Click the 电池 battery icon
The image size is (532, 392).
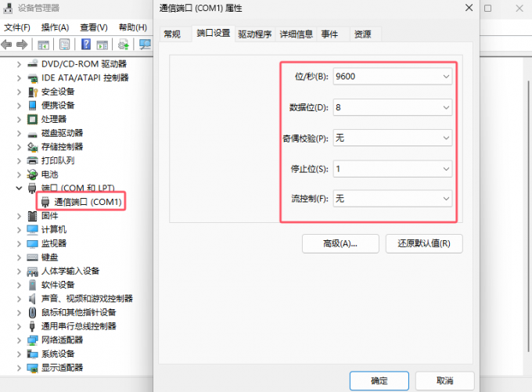(32, 174)
